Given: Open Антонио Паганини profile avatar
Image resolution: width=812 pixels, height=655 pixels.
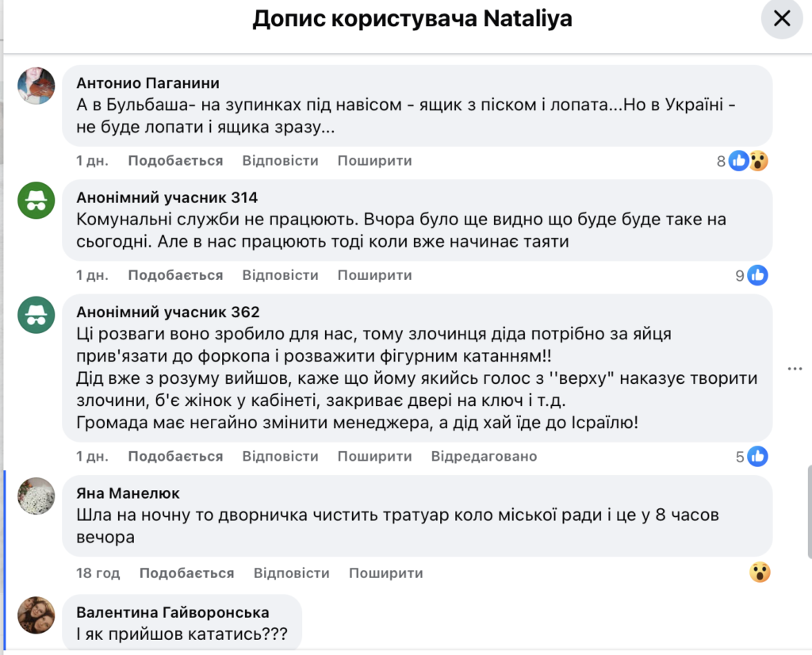Looking at the screenshot, I should pos(36,86).
